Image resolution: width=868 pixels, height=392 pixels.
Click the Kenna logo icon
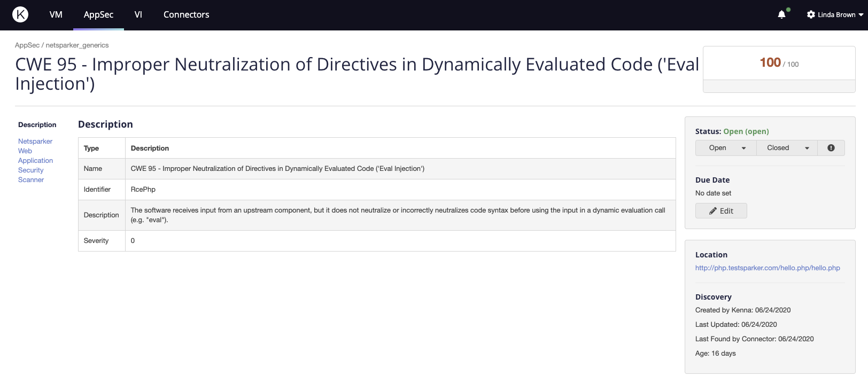(20, 14)
